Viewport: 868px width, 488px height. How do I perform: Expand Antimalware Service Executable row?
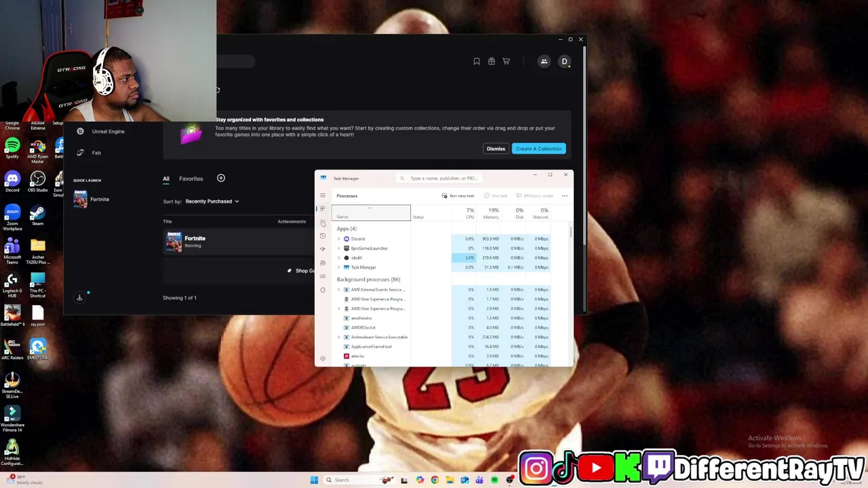[x=339, y=338]
